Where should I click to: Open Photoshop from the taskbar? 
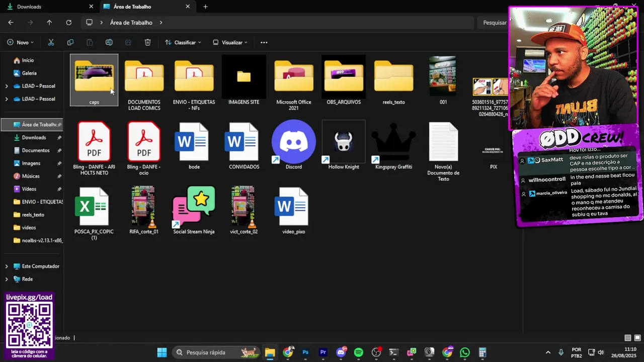point(305,352)
